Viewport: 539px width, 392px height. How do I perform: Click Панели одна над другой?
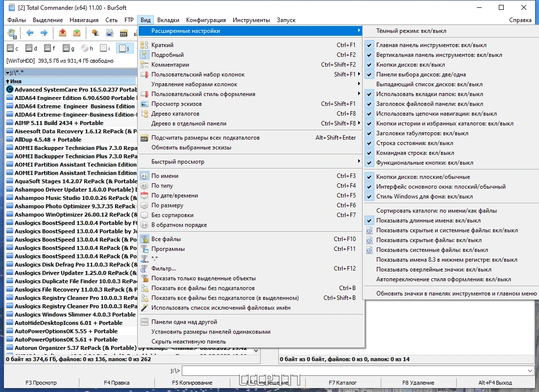click(251, 322)
